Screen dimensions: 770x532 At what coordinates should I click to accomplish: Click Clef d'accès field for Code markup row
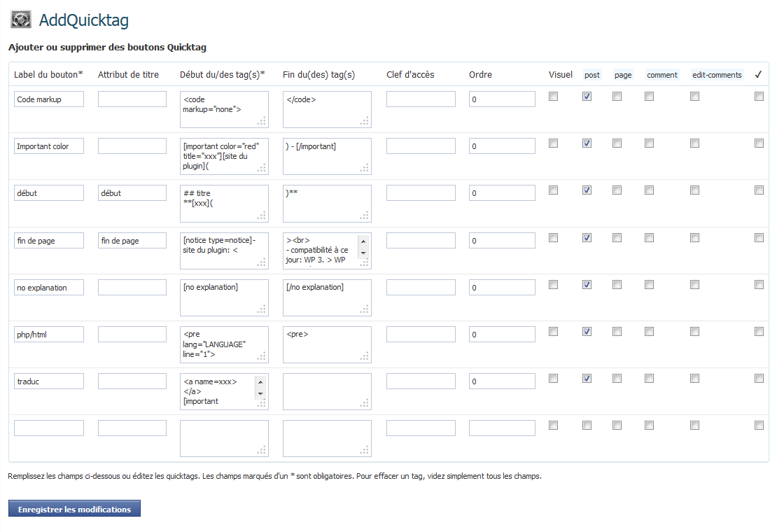point(421,99)
